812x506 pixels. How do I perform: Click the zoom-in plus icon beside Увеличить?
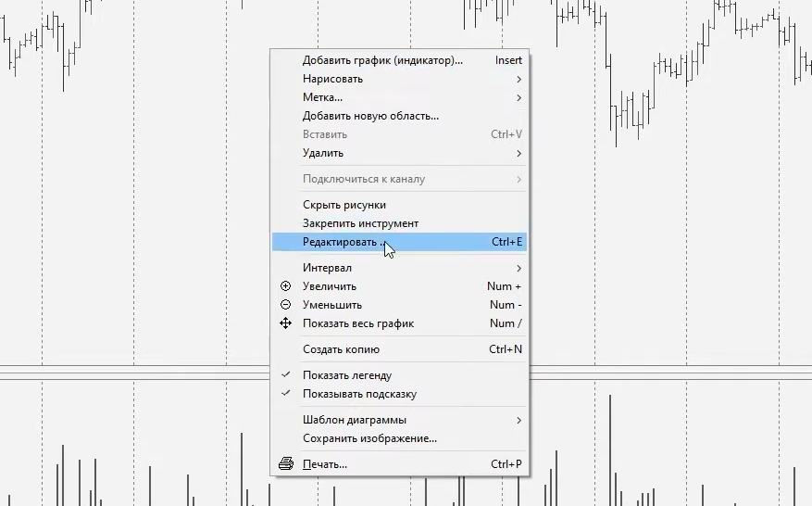point(285,286)
